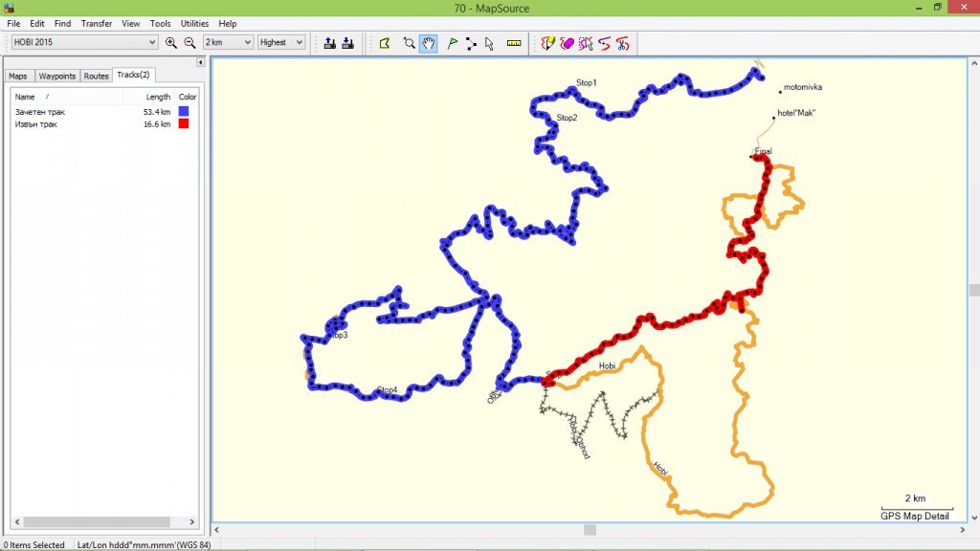
Task: Click Receive From Device icon
Action: 348,43
